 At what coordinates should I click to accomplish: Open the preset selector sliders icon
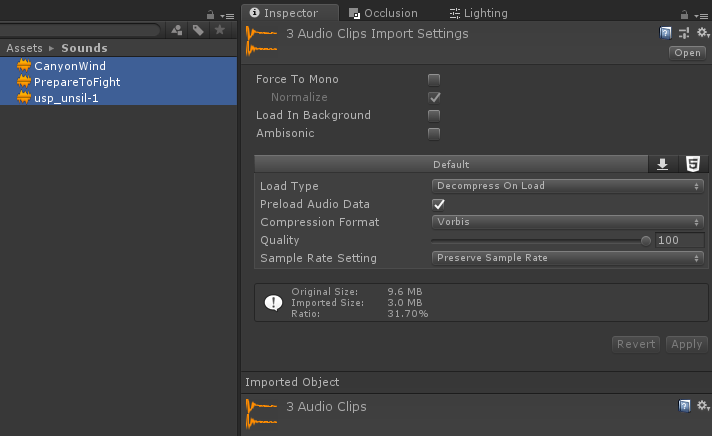coord(685,33)
